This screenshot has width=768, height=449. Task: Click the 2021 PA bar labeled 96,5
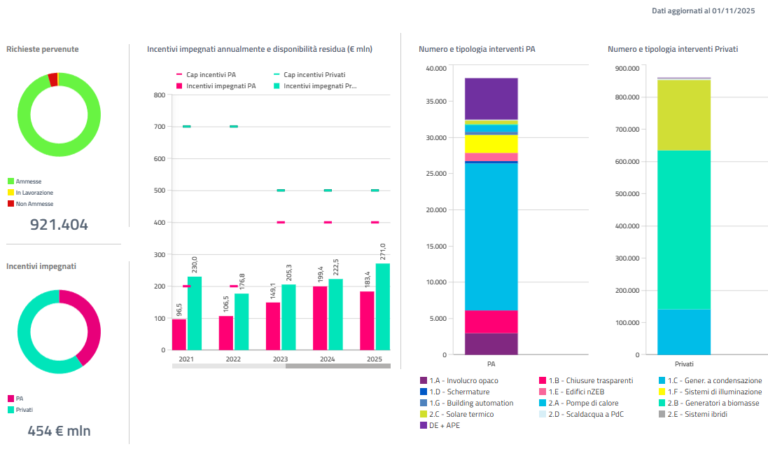(179, 334)
